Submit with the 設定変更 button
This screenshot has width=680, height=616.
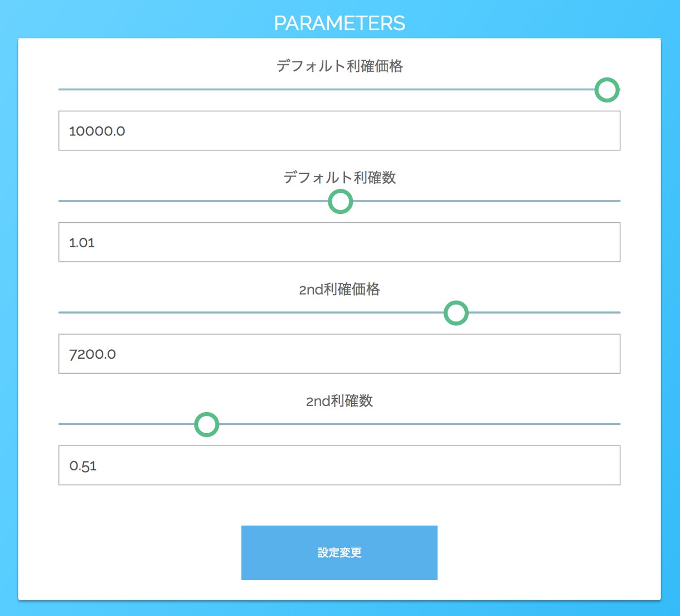pyautogui.click(x=339, y=553)
